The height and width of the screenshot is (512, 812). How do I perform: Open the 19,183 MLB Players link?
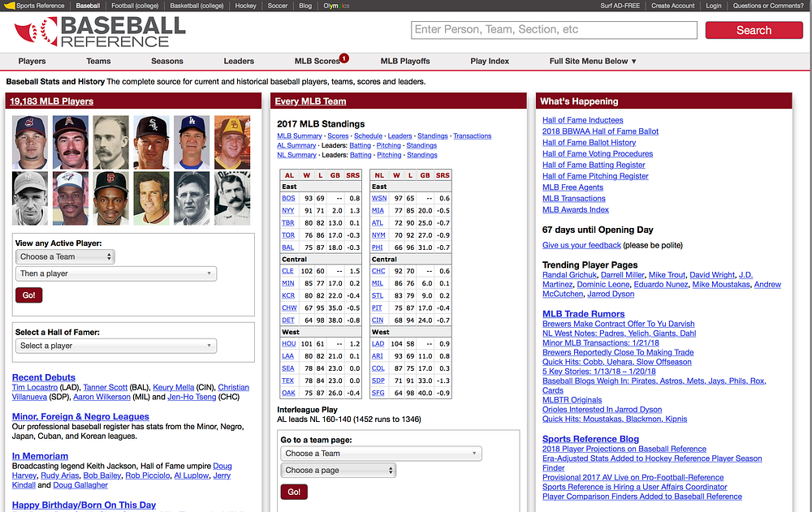(51, 101)
